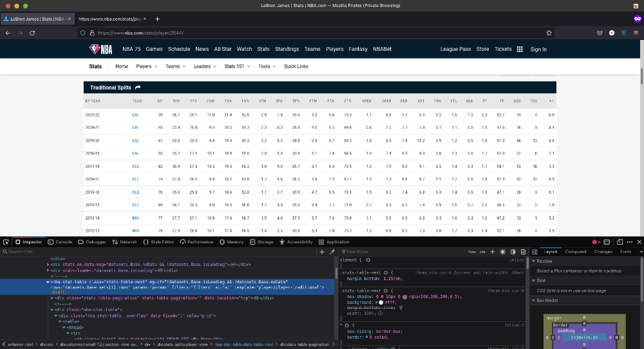Click in the Search HTML field
This screenshot has width=644, height=349.
coord(160,252)
